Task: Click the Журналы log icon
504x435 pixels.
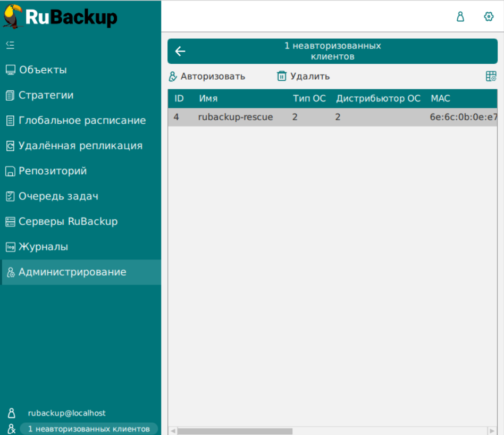Action: pyautogui.click(x=10, y=247)
